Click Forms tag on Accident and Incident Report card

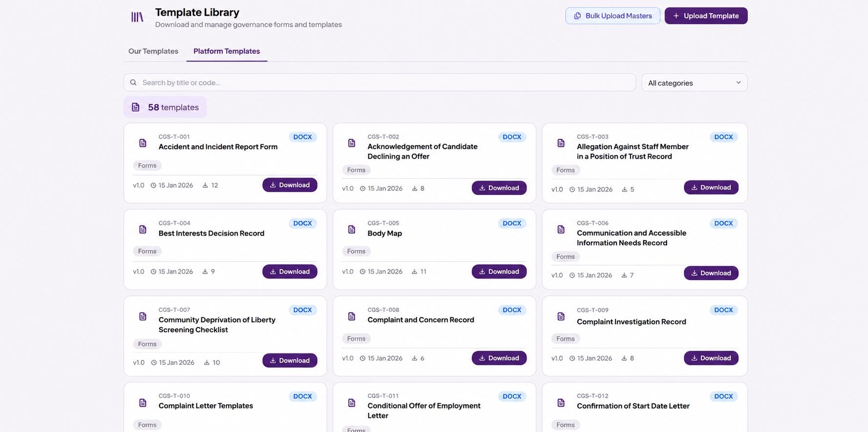(x=147, y=165)
